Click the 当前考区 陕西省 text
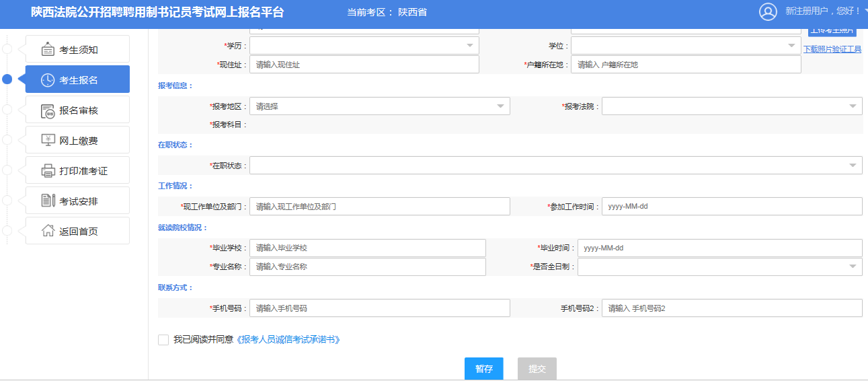 (x=387, y=12)
